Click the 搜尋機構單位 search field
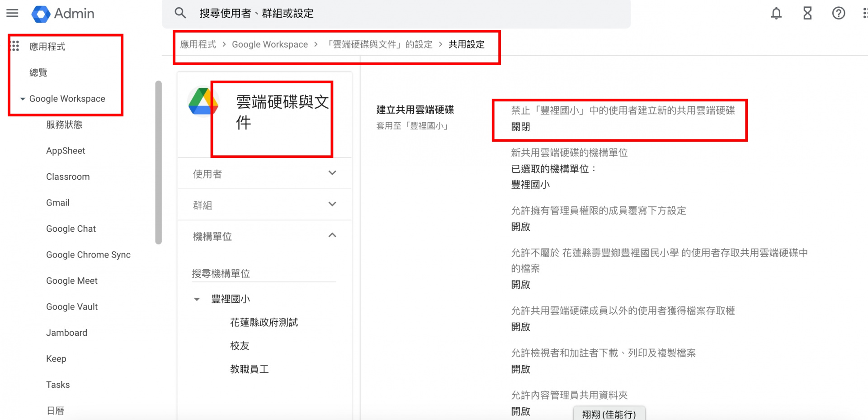 [264, 273]
